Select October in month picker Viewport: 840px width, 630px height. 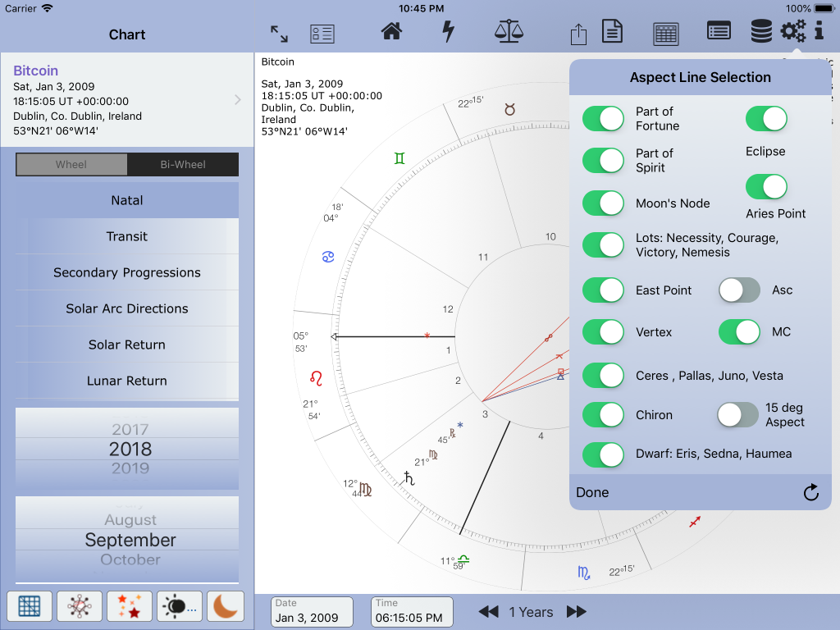pos(130,559)
